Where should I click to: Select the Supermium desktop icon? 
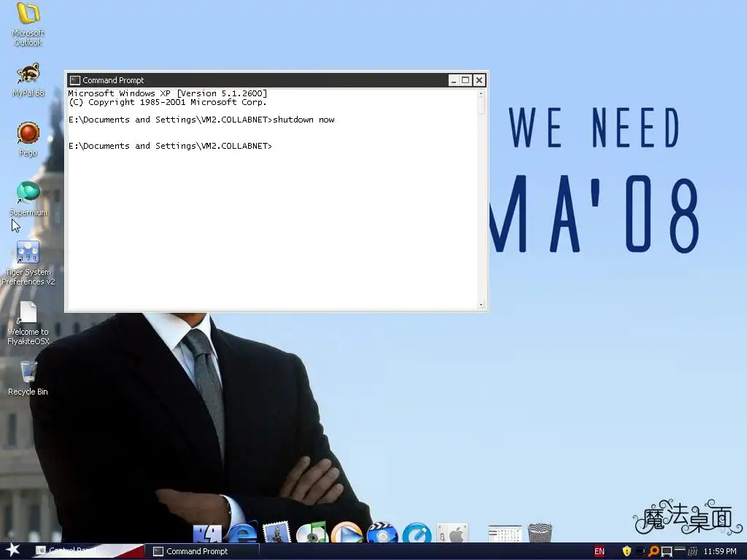(28, 199)
